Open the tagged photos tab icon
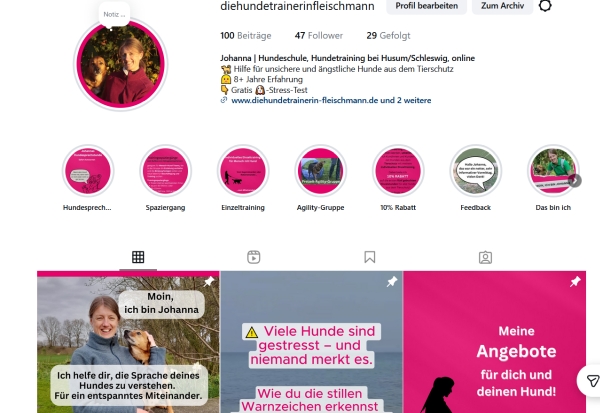The width and height of the screenshot is (600, 413). [485, 257]
